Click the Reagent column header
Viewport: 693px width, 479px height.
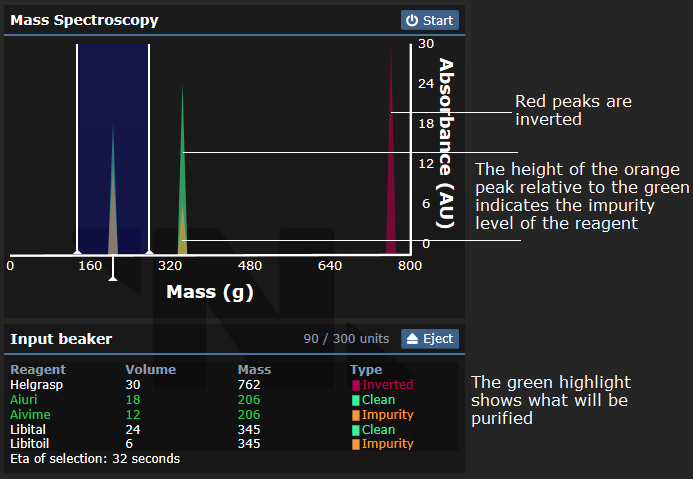[37, 370]
